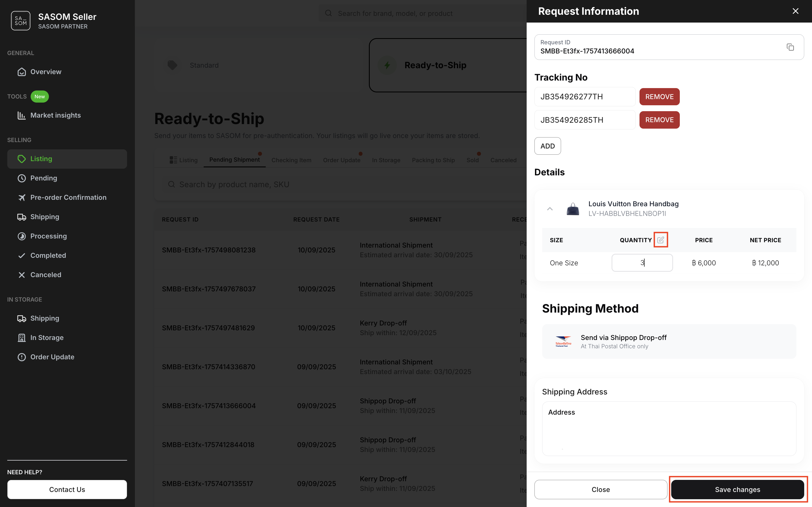Switch to In Storage tab
This screenshot has width=812, height=507.
coord(386,160)
